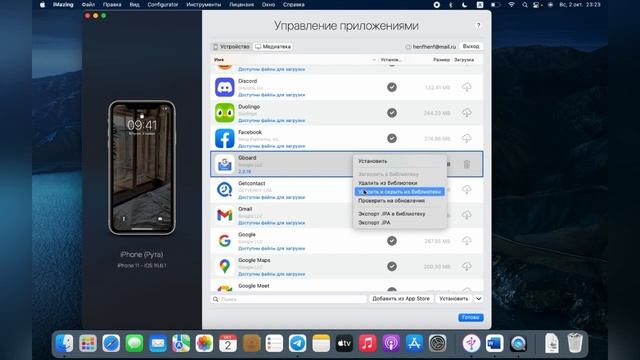Switch to the Устройство tab
The height and width of the screenshot is (360, 640).
pos(231,47)
